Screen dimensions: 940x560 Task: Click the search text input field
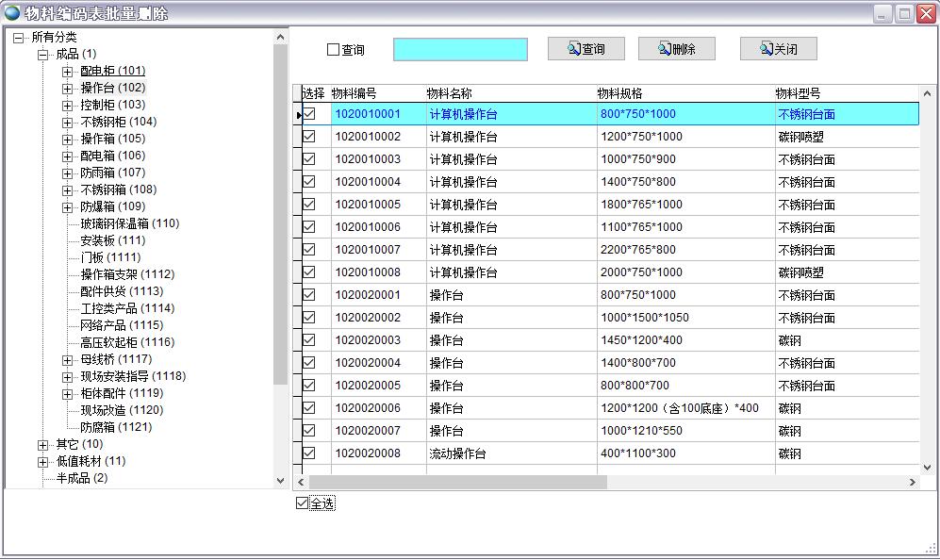[460, 48]
